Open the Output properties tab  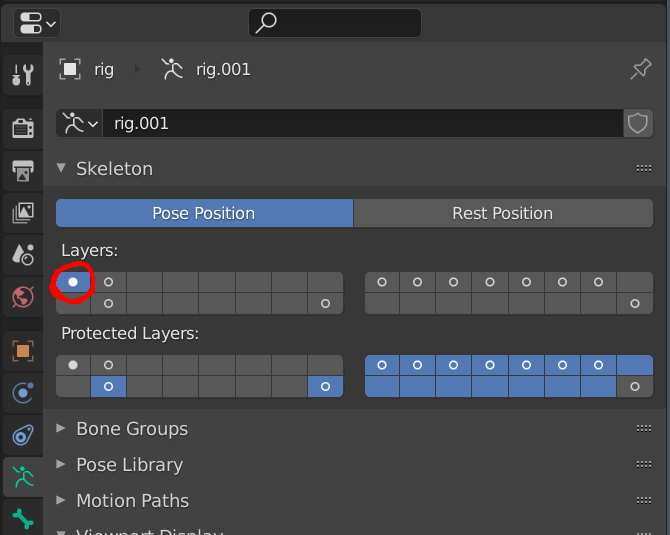point(23,170)
